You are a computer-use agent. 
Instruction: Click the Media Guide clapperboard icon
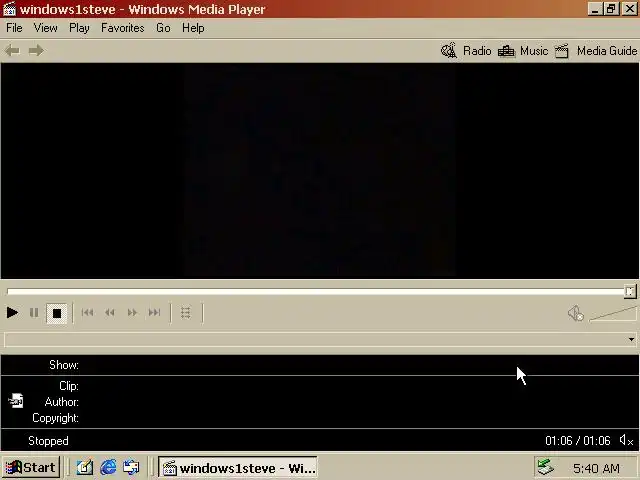562,51
